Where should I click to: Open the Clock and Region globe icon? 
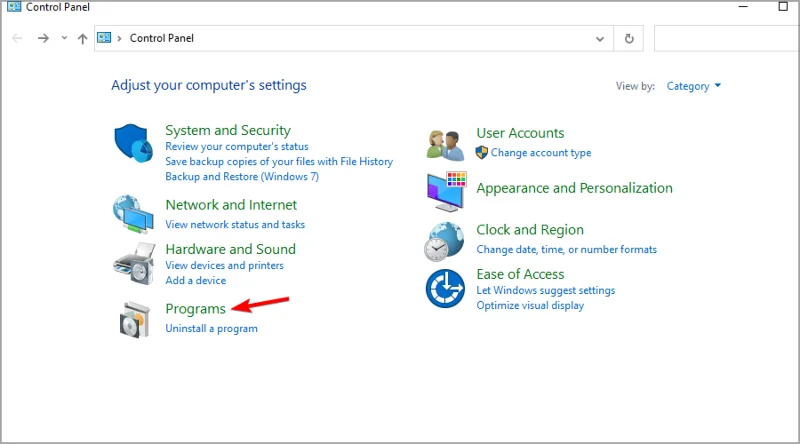(444, 242)
